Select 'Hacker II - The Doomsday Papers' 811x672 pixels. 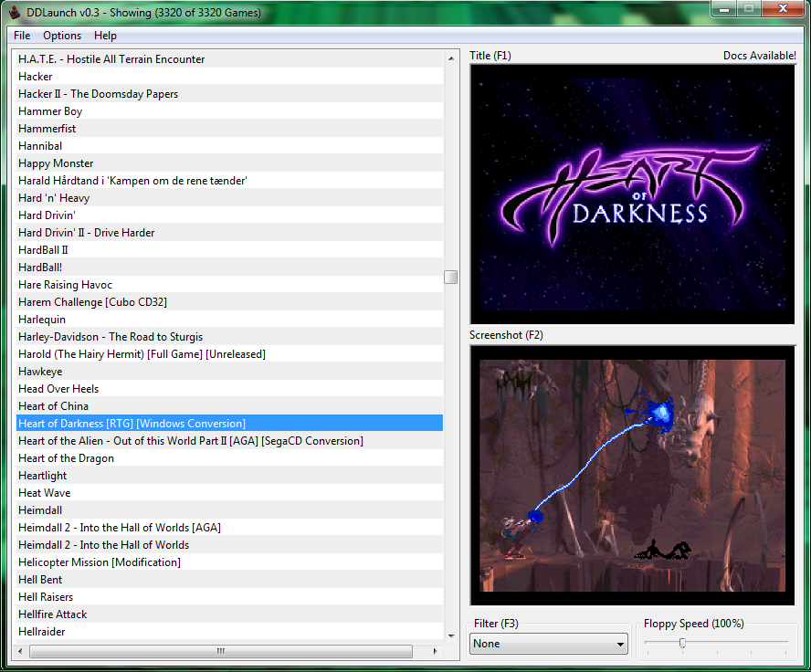229,94
